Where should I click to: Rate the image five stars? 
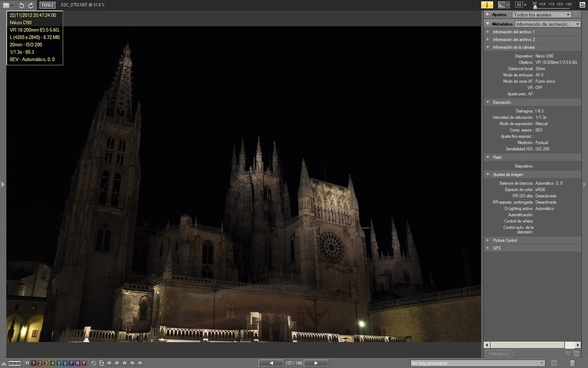(140, 363)
